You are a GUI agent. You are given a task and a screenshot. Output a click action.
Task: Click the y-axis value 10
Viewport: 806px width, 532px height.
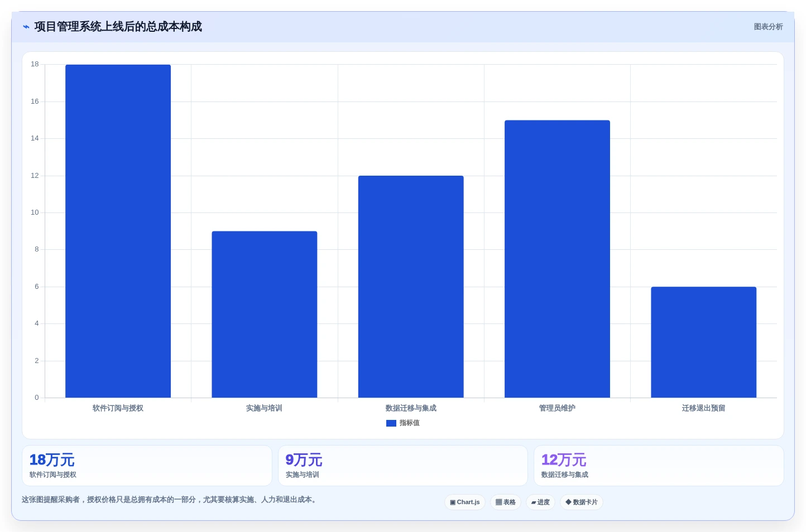click(x=35, y=212)
